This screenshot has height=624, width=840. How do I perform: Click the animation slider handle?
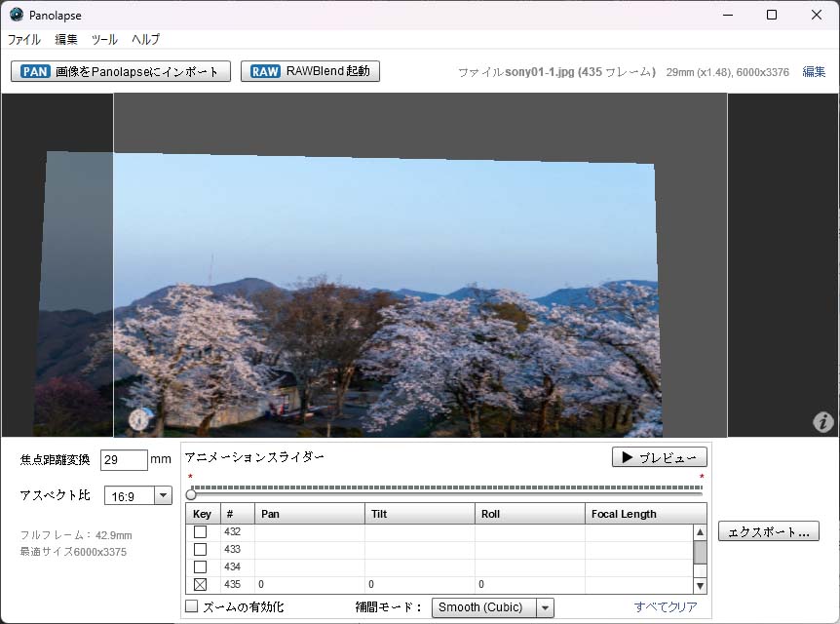191,494
